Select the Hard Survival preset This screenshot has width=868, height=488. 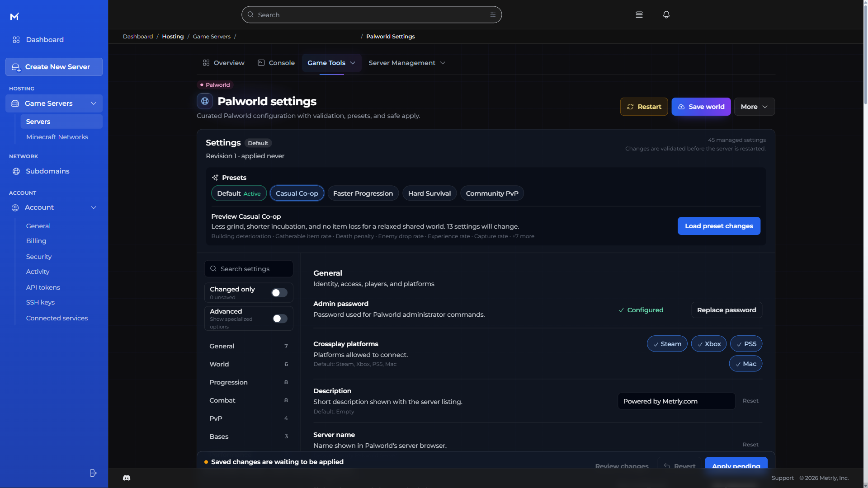tap(429, 193)
